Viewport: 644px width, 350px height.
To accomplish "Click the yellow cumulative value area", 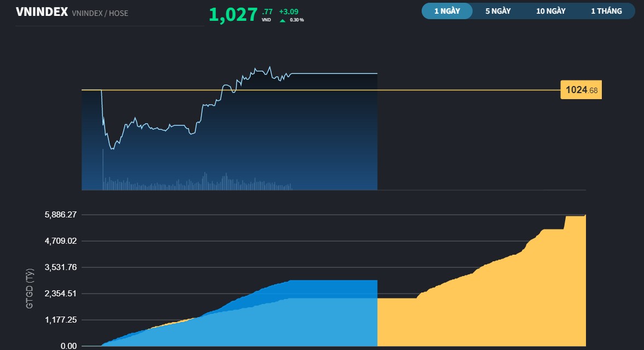I will coord(493,312).
